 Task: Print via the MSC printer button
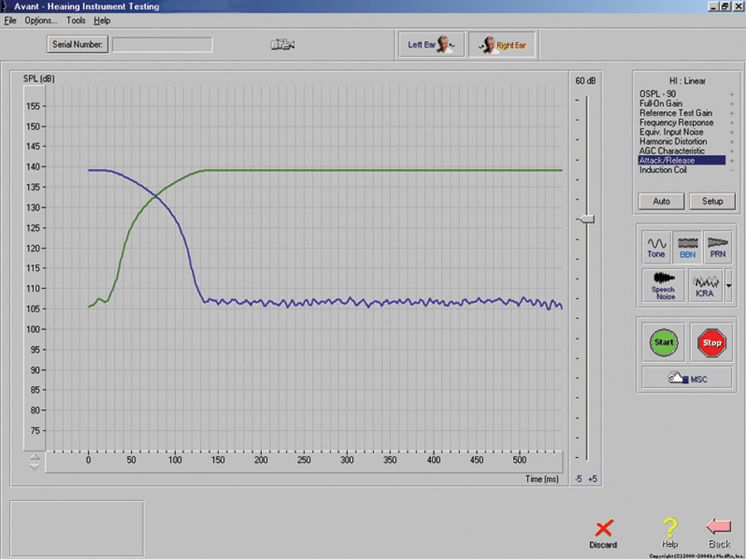pos(685,378)
